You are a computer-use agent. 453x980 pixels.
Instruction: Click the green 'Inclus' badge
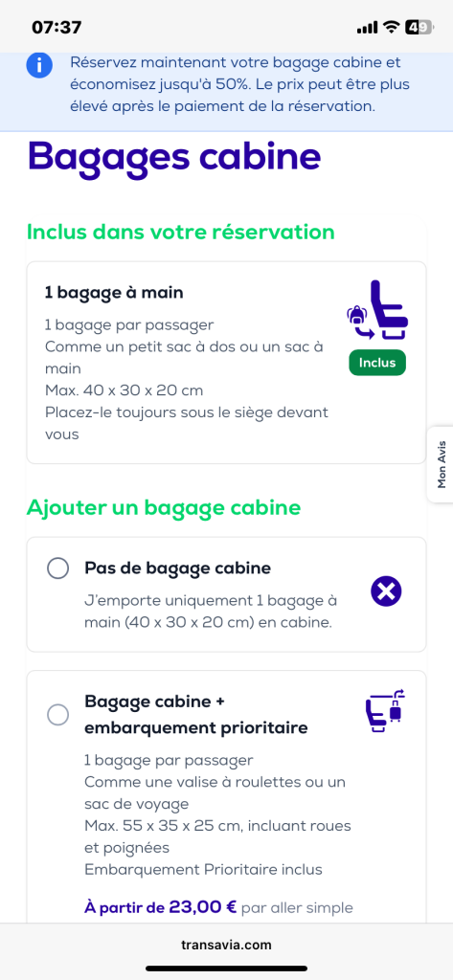pyautogui.click(x=377, y=363)
